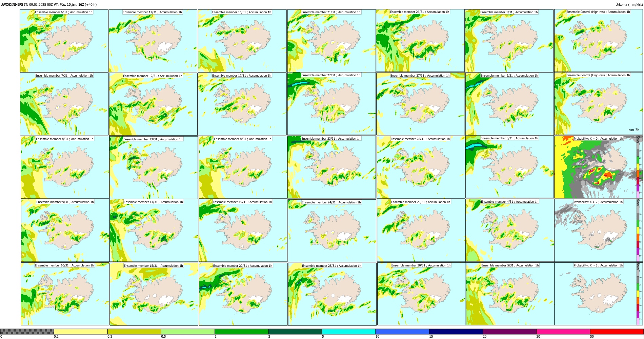Pick the light yellow 0.1–0.3 legend swatch
644x339 pixels.
click(x=81, y=332)
